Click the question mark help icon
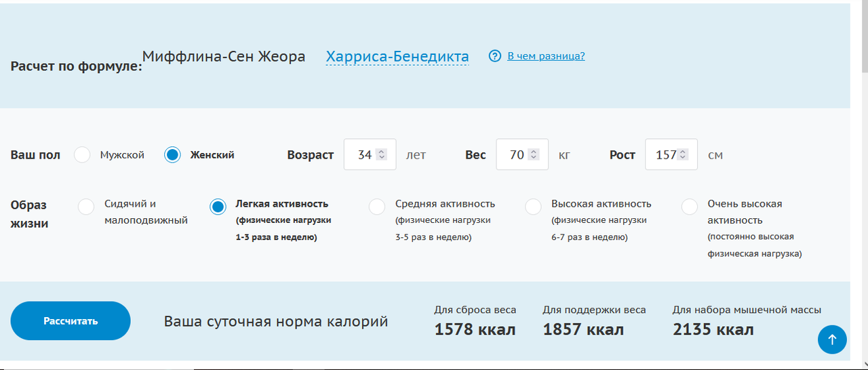 click(x=495, y=56)
